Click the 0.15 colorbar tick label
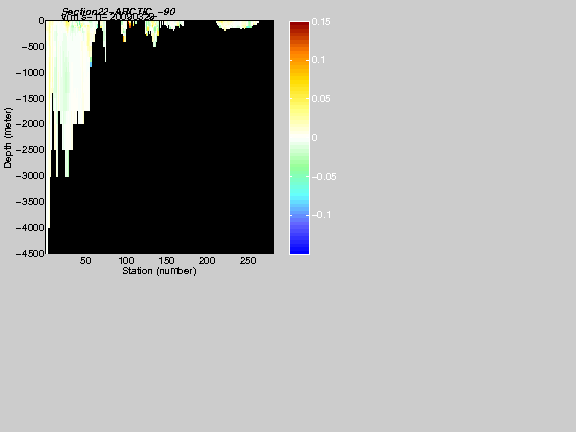576x432 pixels. pos(321,22)
